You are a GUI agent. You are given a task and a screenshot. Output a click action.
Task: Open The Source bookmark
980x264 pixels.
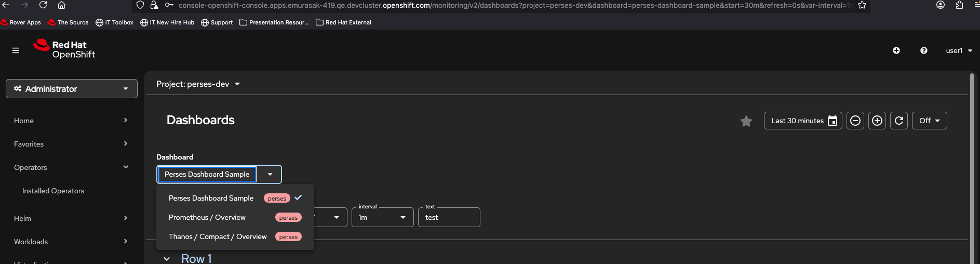[68, 22]
